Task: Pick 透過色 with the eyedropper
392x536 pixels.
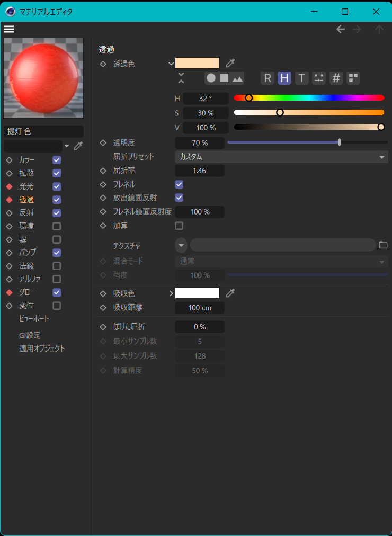Action: (230, 64)
